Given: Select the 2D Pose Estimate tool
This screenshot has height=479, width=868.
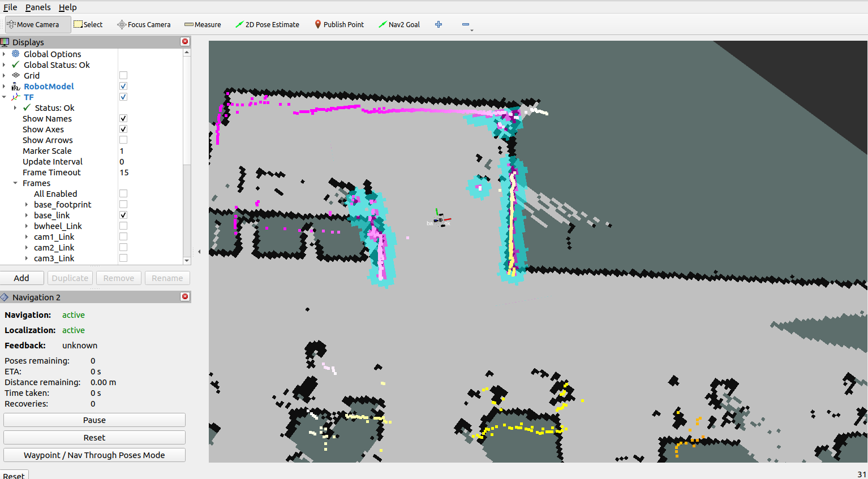Looking at the screenshot, I should point(267,24).
